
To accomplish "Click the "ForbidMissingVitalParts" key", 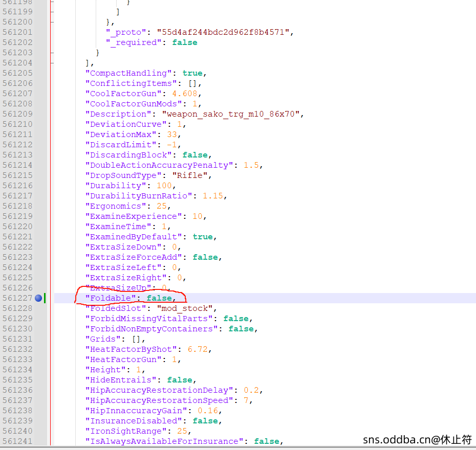I will click(x=149, y=319).
